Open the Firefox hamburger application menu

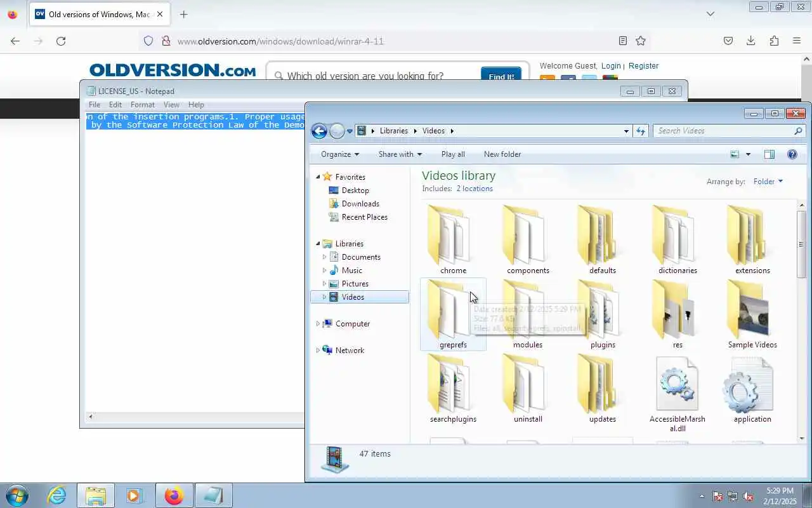click(797, 41)
